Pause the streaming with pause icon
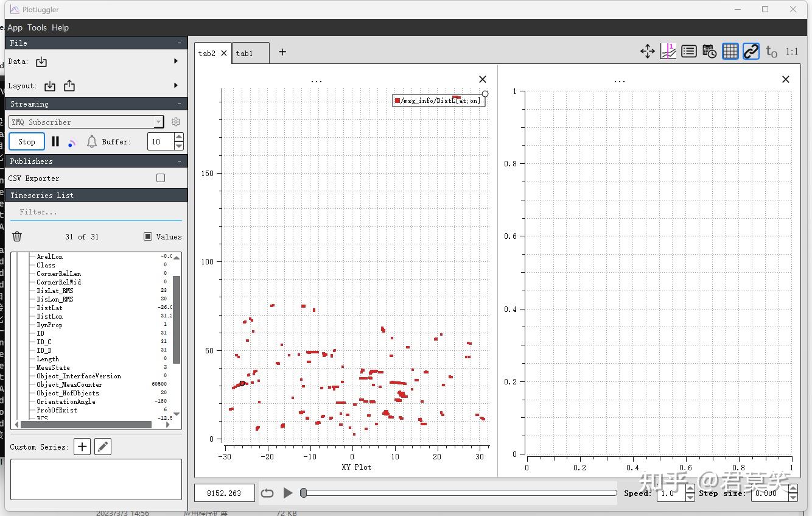The height and width of the screenshot is (516, 812). point(55,141)
